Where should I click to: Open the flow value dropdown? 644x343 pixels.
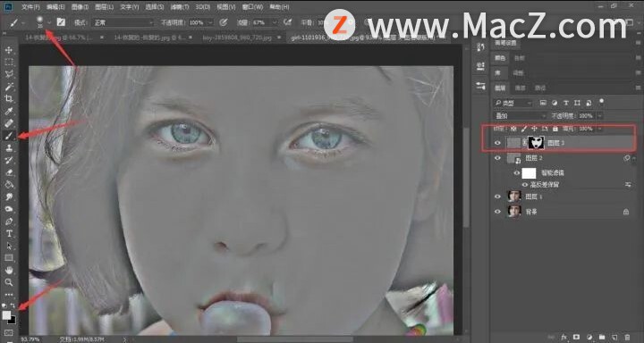tap(275, 22)
